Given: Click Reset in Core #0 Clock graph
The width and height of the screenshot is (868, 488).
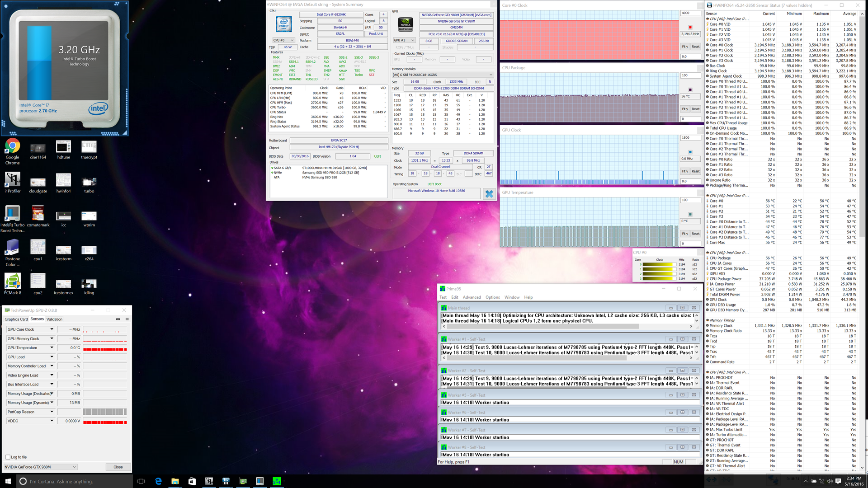Looking at the screenshot, I should (x=696, y=47).
